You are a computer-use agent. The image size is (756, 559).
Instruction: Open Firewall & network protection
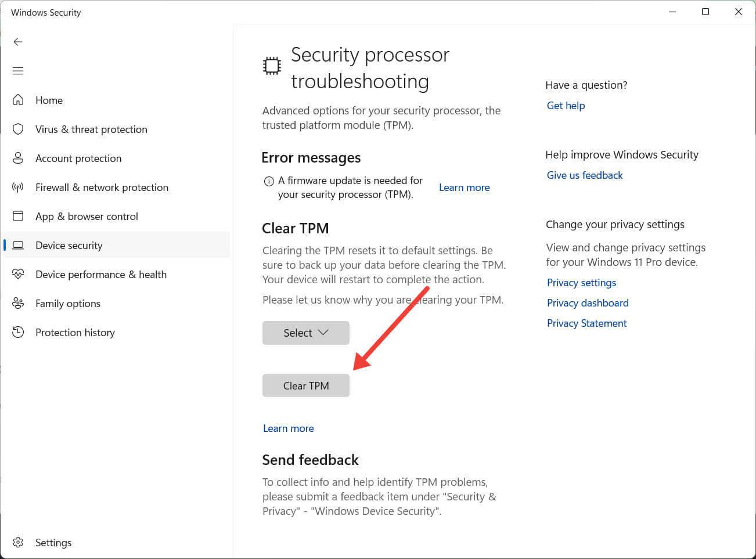point(102,187)
